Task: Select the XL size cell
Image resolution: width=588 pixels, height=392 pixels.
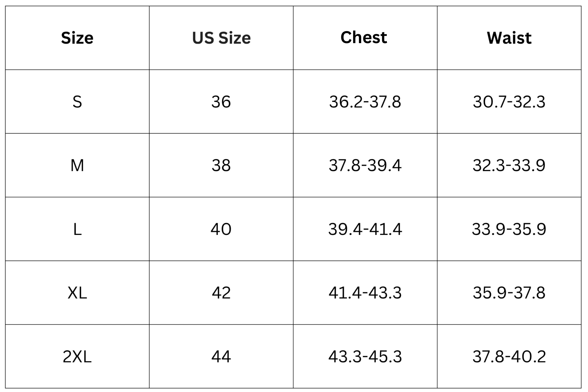Action: coord(77,293)
